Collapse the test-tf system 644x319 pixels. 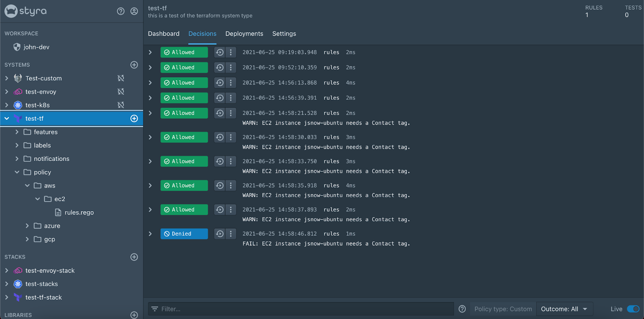point(7,119)
